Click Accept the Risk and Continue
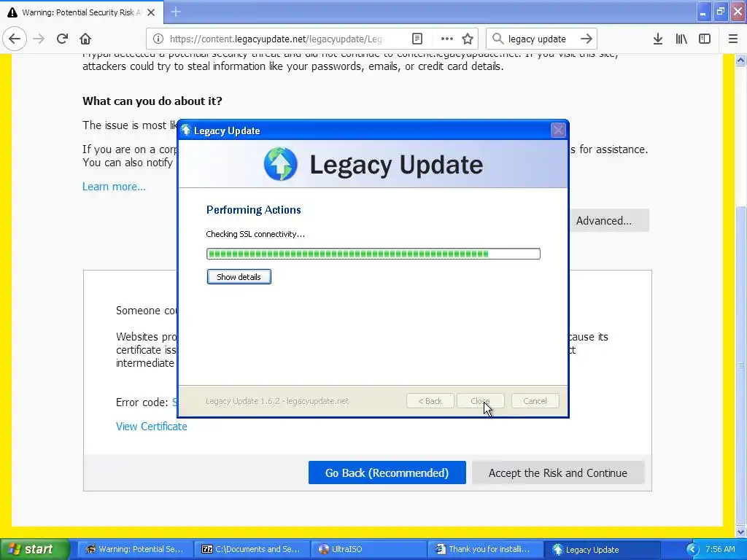The image size is (747, 560). tap(558, 472)
